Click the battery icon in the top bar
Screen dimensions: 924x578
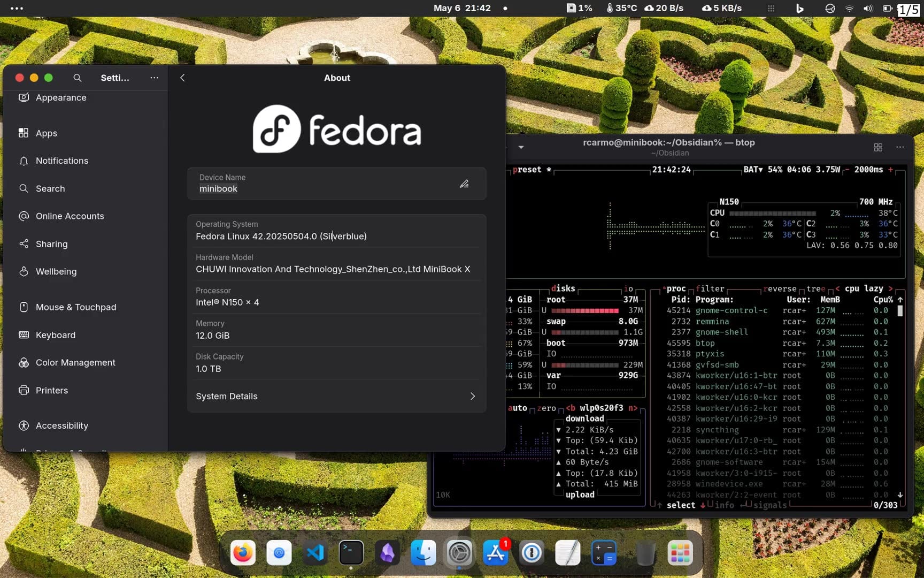[888, 8]
